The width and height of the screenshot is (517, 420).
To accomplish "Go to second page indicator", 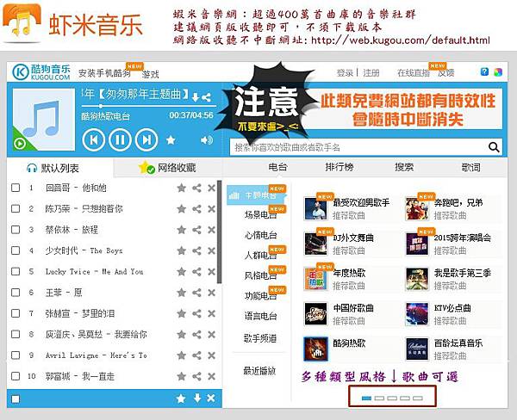I will coord(379,398).
